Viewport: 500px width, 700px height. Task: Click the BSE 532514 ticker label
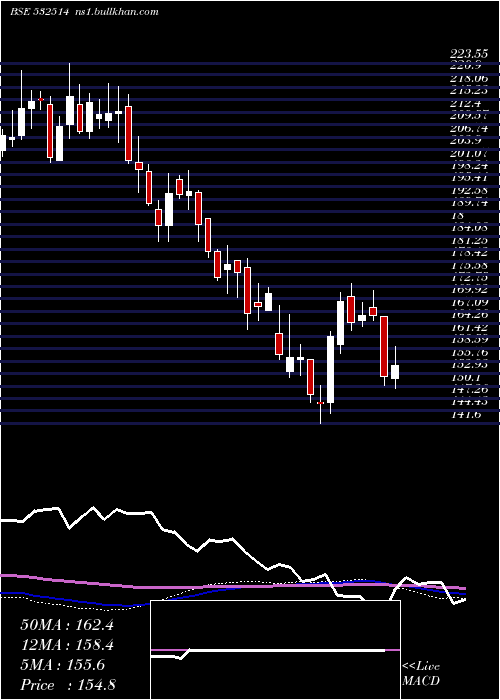[39, 12]
